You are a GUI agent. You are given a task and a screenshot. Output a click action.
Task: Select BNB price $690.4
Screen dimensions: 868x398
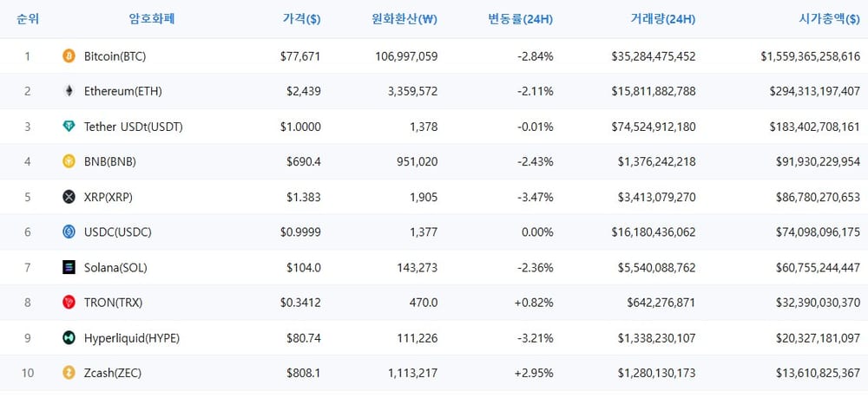[303, 161]
